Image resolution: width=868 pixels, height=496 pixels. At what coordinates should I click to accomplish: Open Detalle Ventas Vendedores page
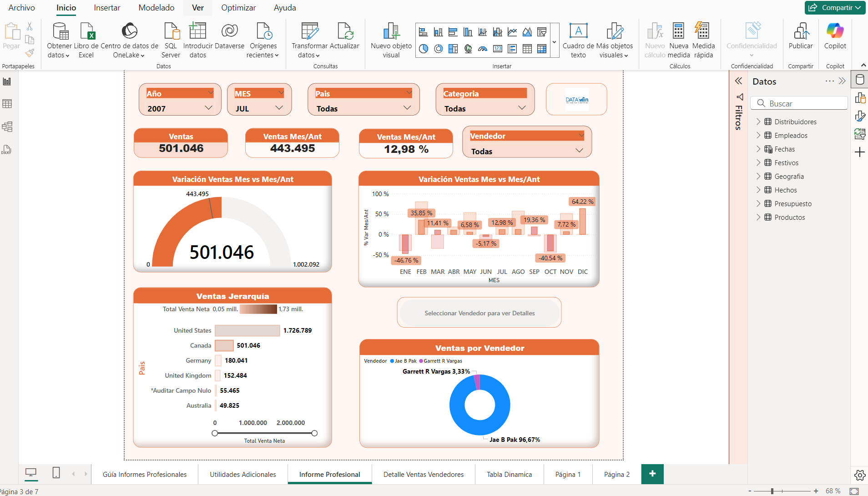pos(424,474)
